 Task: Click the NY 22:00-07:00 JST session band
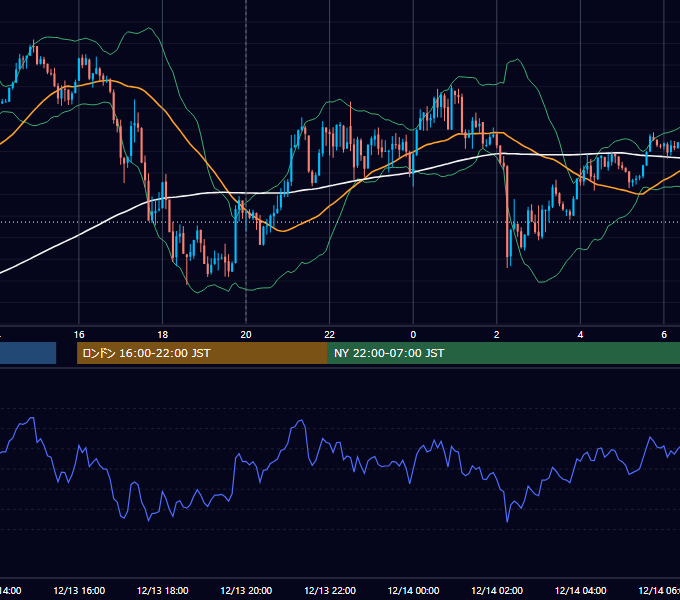(503, 353)
